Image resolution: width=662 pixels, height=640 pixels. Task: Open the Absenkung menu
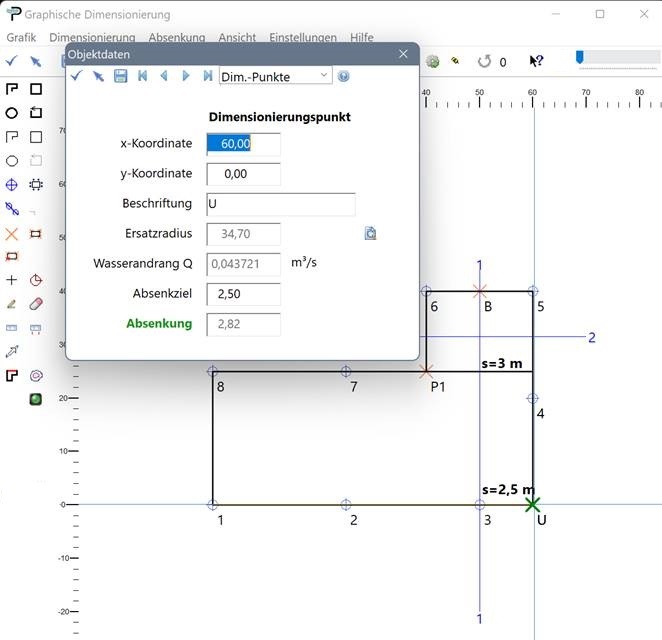(176, 37)
